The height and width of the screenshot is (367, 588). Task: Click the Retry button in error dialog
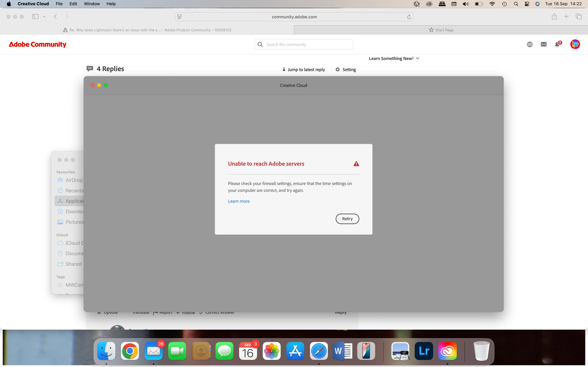click(347, 219)
